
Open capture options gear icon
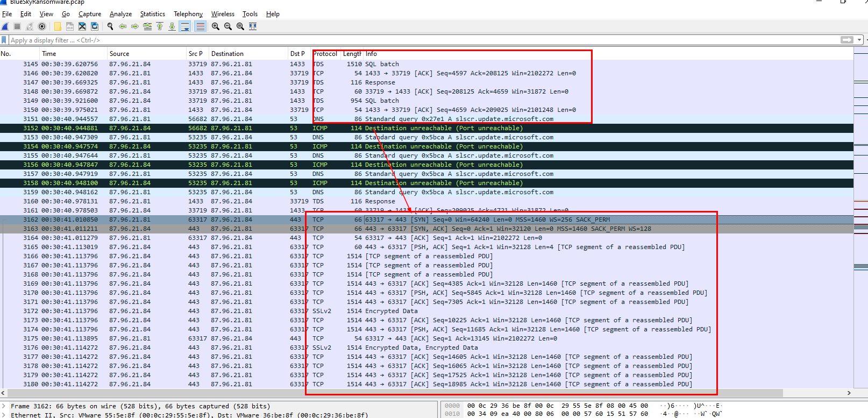(x=42, y=26)
